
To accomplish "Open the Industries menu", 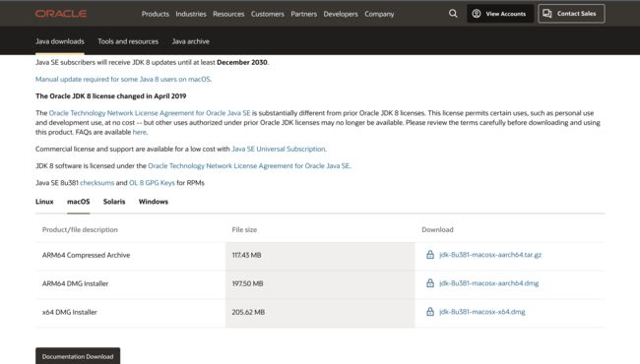I will (x=191, y=14).
